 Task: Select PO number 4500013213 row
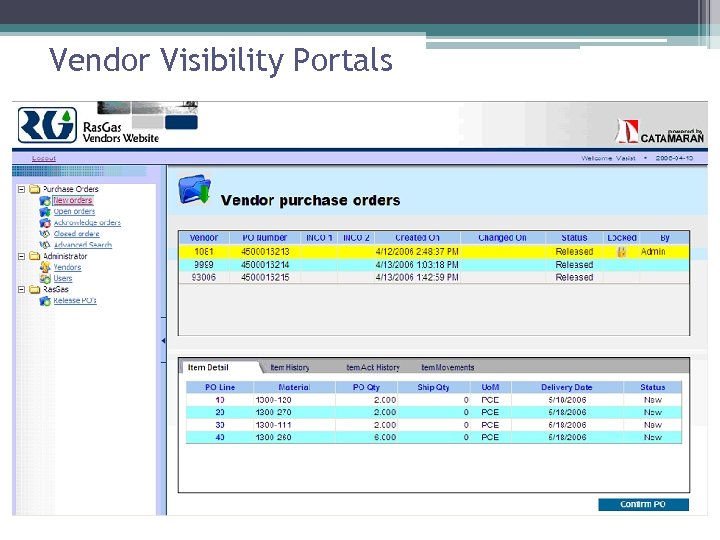point(433,252)
